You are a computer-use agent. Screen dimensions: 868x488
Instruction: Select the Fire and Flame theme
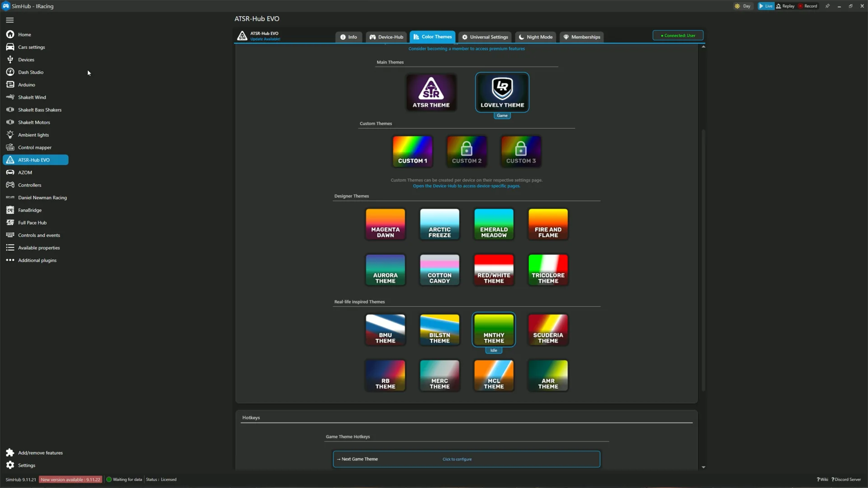coord(548,224)
